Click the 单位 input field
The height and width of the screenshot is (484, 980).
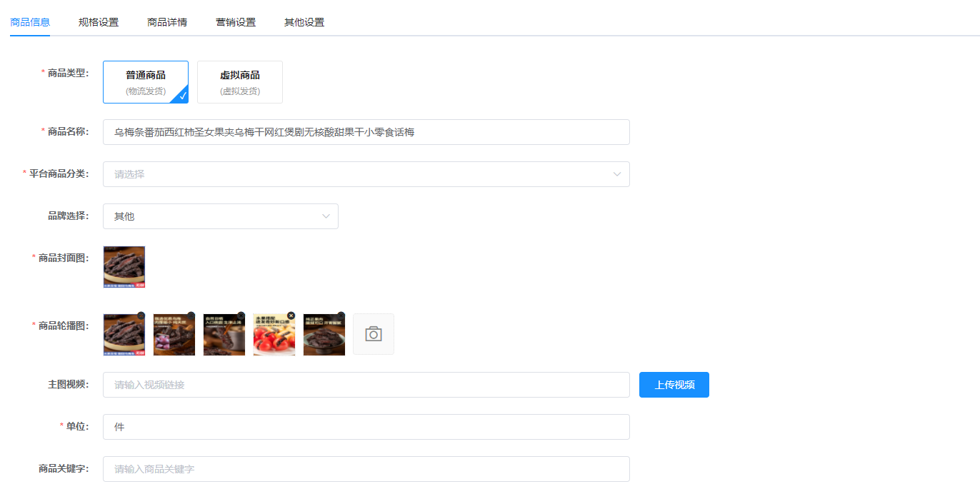(x=366, y=427)
